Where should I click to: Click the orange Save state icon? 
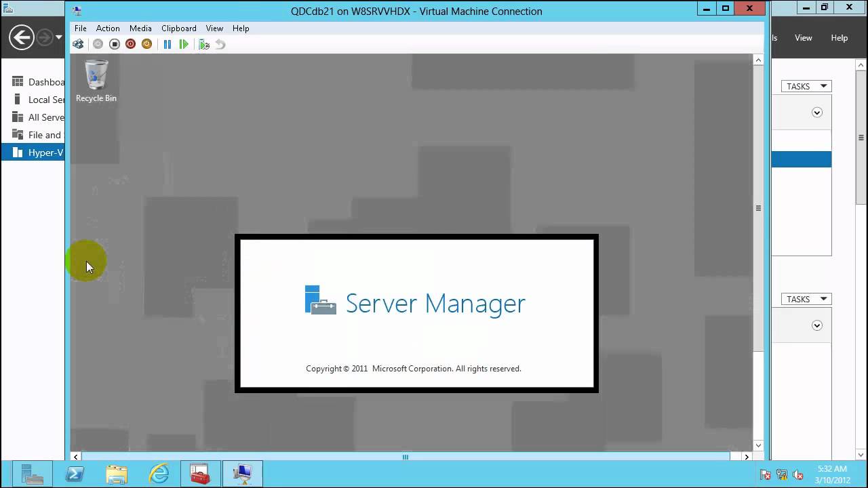[146, 44]
